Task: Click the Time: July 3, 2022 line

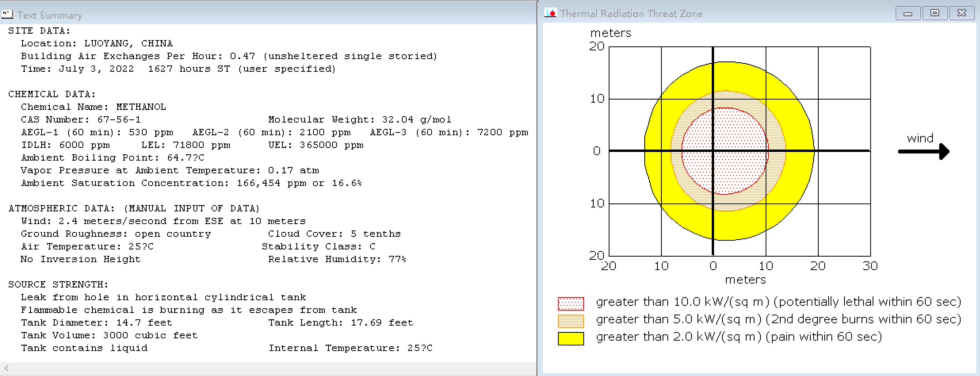Action: [178, 69]
